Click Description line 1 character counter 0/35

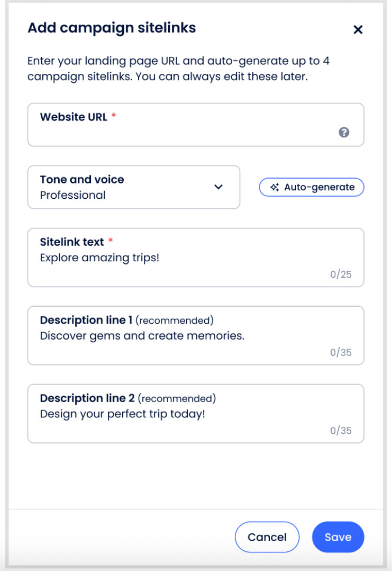click(x=341, y=353)
